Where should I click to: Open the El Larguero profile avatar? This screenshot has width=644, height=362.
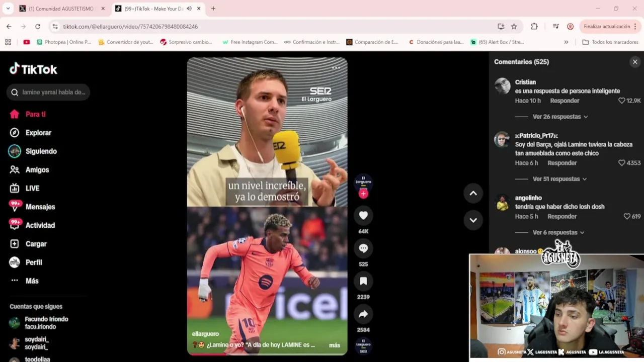363,181
